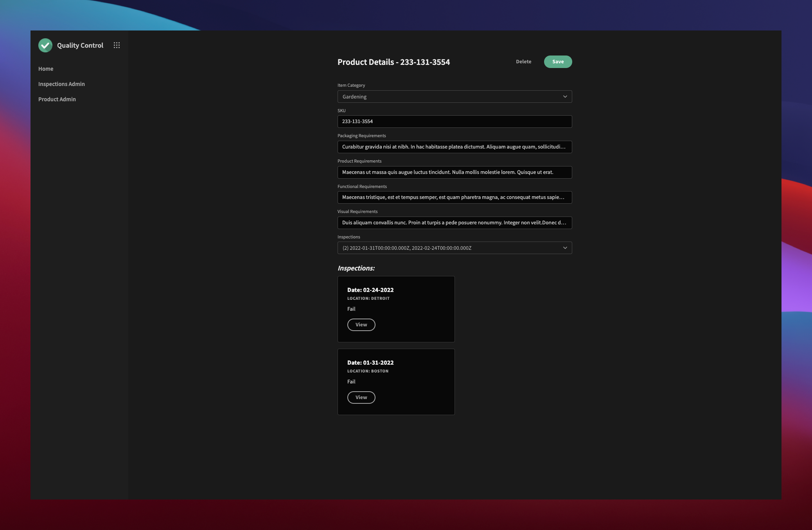Image resolution: width=812 pixels, height=530 pixels.
Task: Click the Inspections dropdown expand arrow
Action: (x=565, y=248)
